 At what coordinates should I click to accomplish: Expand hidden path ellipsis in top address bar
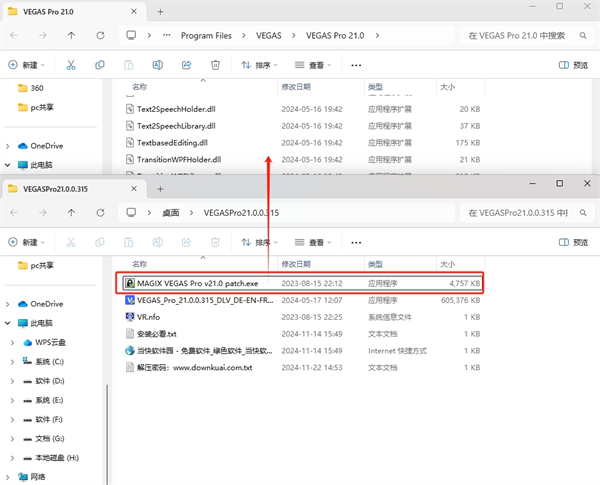(x=166, y=35)
